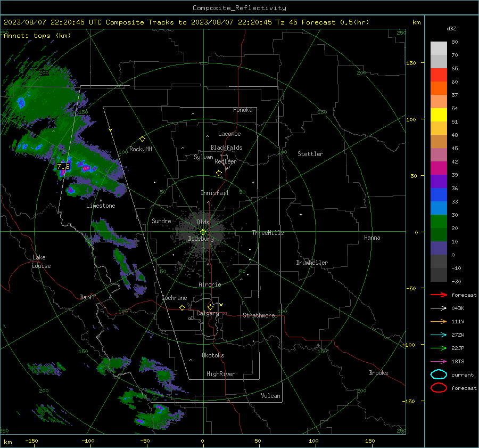Select the 39 dBZ magenta swatch
This screenshot has height=448, width=479.
tap(439, 168)
